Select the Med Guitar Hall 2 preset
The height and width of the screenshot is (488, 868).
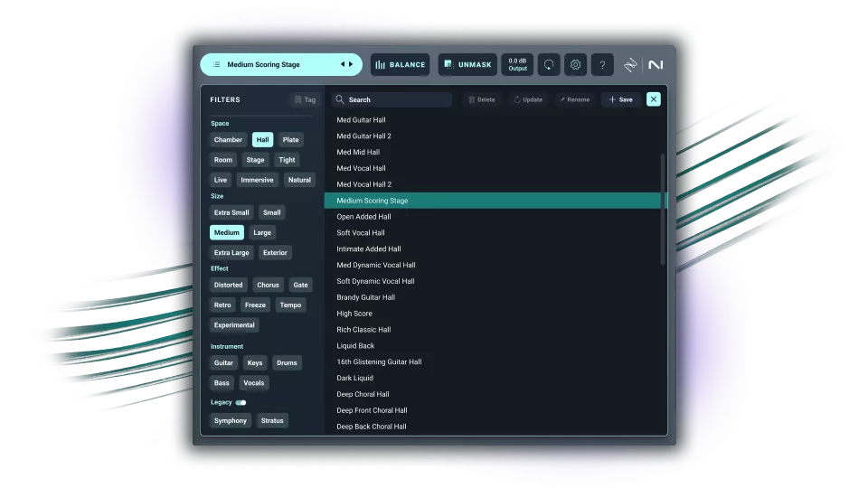[493, 136]
